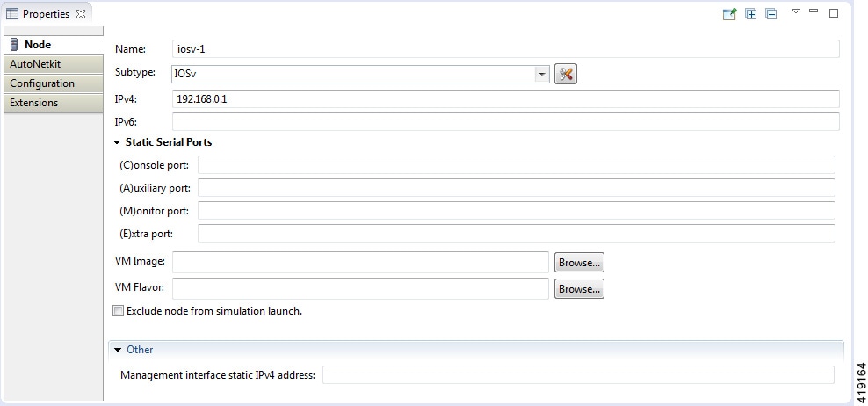Click the subtype tools icon beside IOSv
Image resolution: width=868 pixels, height=406 pixels.
pyautogui.click(x=566, y=75)
